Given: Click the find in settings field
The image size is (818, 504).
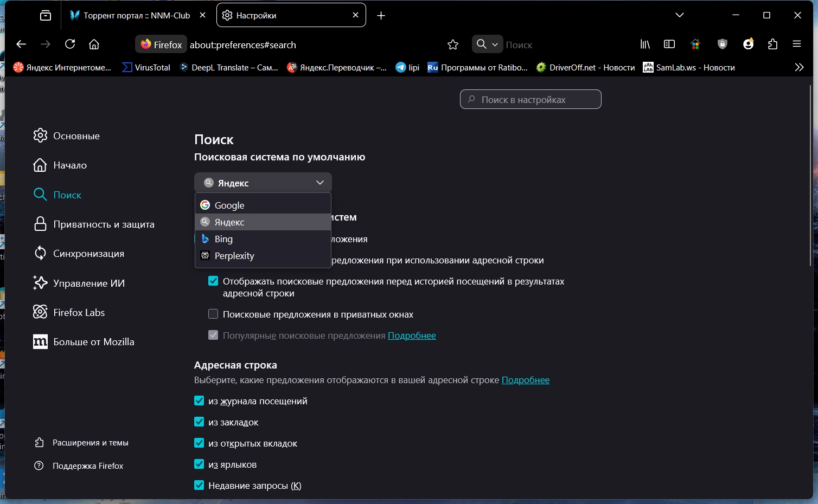Looking at the screenshot, I should click(531, 100).
